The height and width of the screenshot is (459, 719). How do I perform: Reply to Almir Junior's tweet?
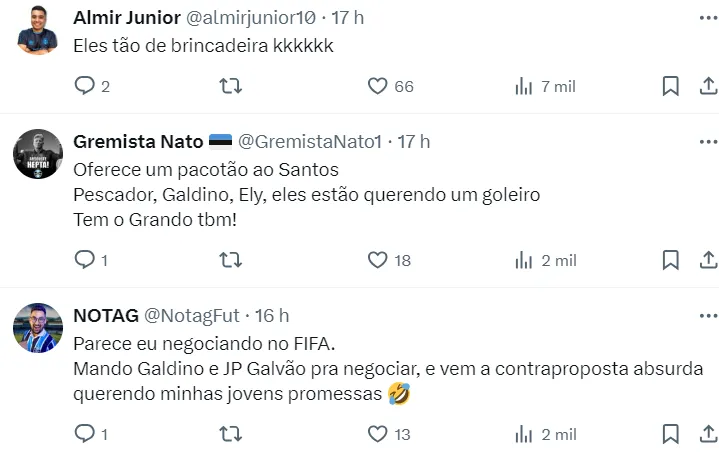point(85,87)
